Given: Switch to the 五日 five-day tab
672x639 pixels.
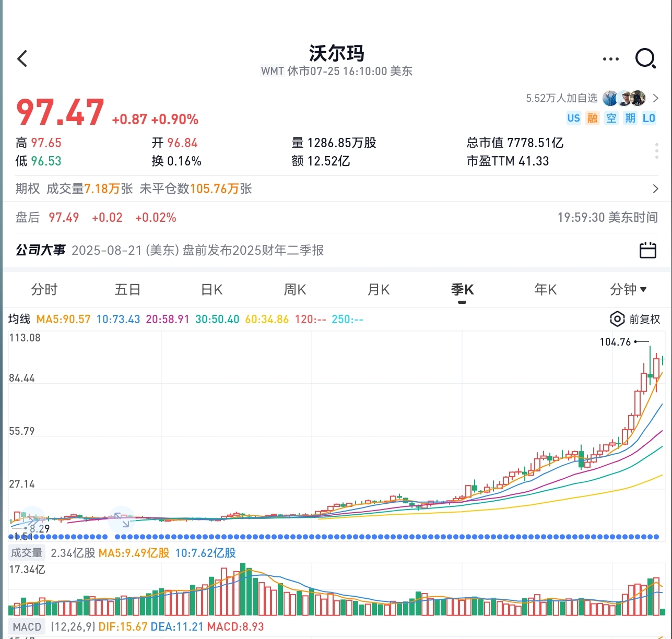Looking at the screenshot, I should (127, 289).
